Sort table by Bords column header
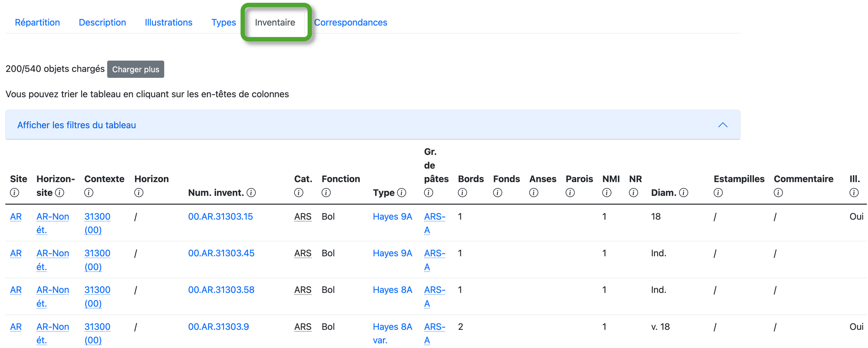The image size is (868, 348). (x=470, y=179)
